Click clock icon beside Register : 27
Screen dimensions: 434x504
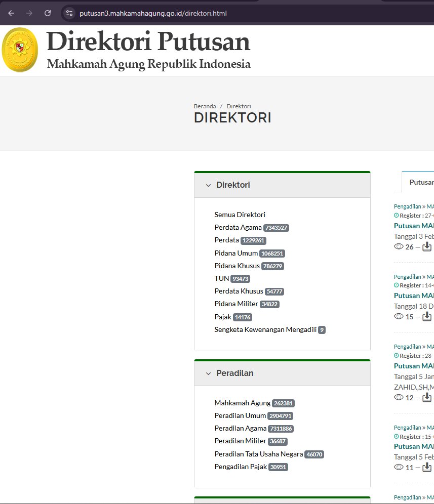tap(397, 216)
